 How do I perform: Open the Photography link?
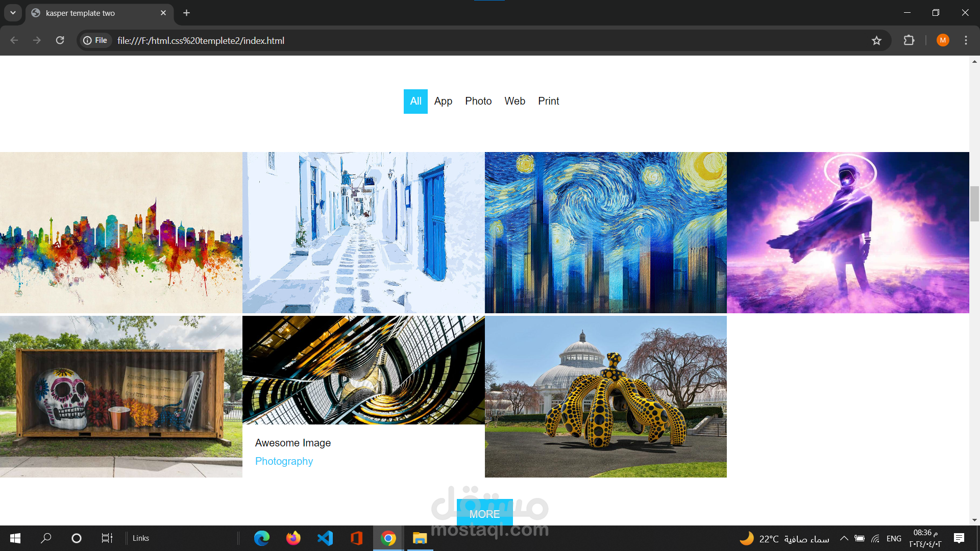click(284, 461)
